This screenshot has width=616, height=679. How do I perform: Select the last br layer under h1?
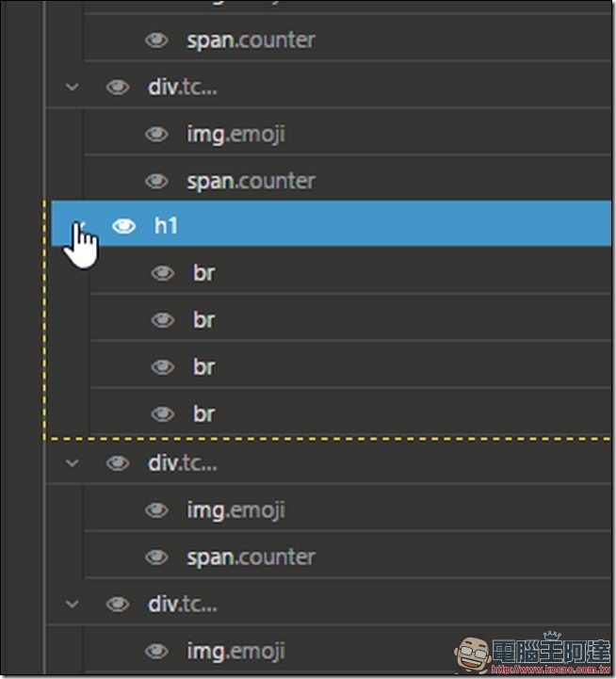[x=351, y=414]
